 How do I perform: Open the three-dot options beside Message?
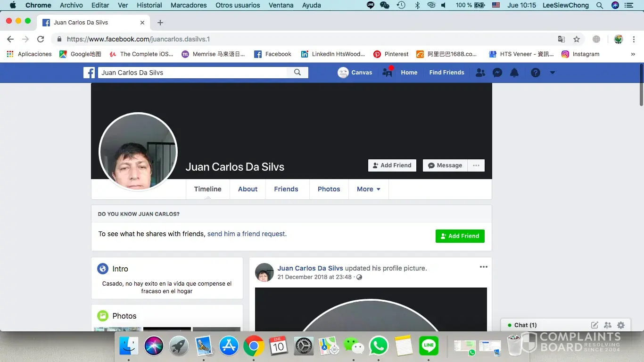476,165
